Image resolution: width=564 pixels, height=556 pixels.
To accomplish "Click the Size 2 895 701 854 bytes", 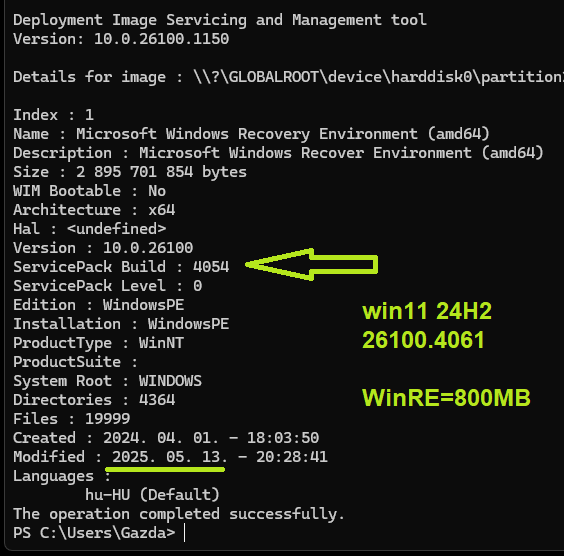I will 161,172.
